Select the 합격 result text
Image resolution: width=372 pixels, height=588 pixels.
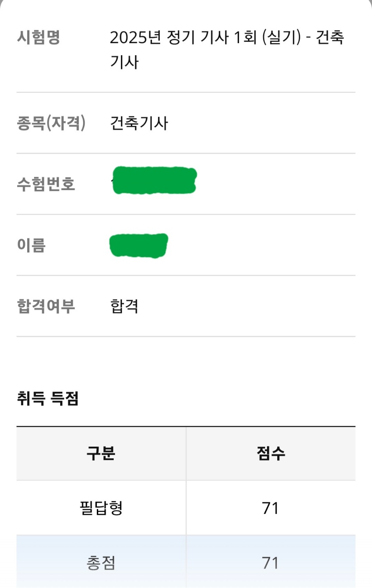coord(124,307)
